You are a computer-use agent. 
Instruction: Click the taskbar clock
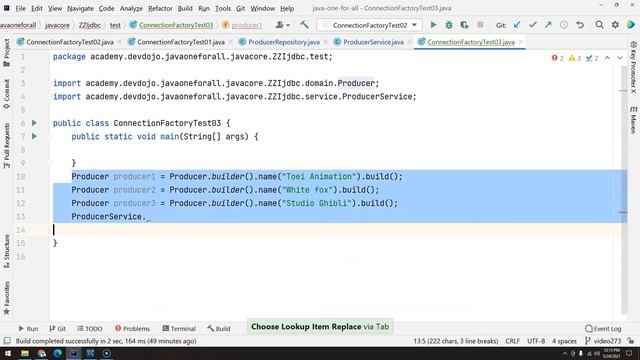611,353
